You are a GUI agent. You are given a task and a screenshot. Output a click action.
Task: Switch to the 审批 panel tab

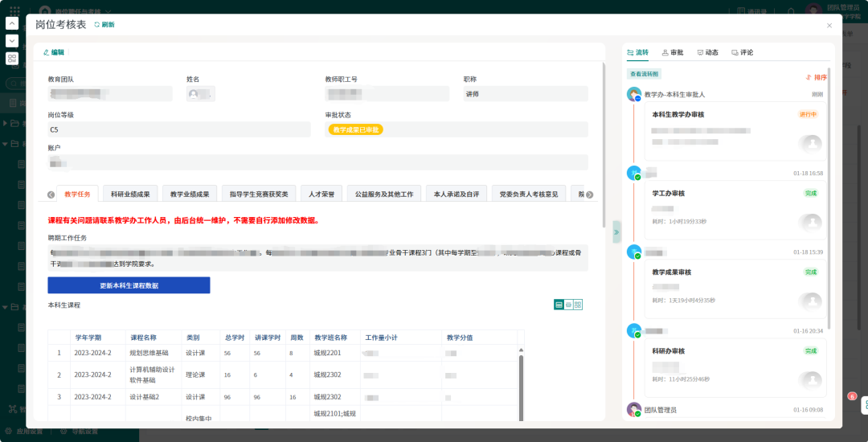[x=673, y=52]
